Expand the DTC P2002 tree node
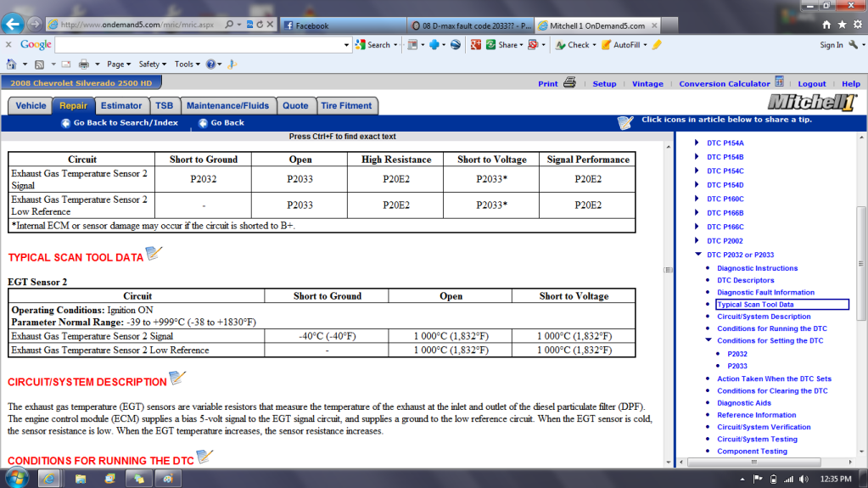This screenshot has width=868, height=488. (x=697, y=240)
